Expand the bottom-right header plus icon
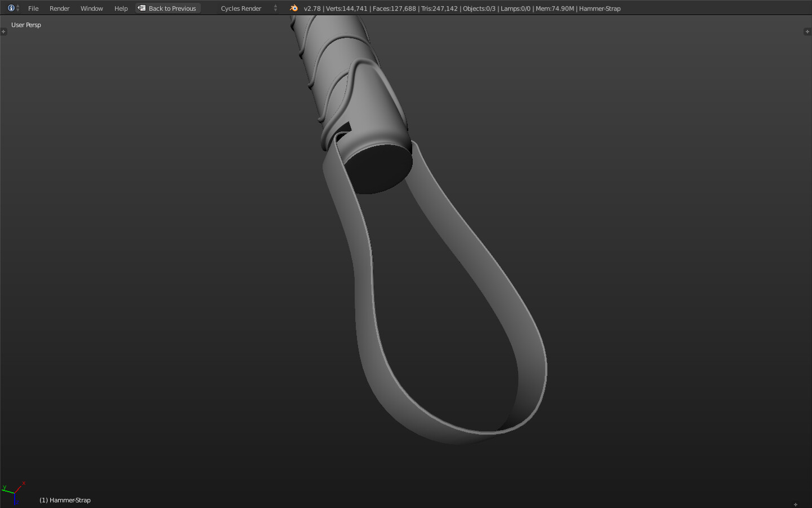 coord(796,504)
